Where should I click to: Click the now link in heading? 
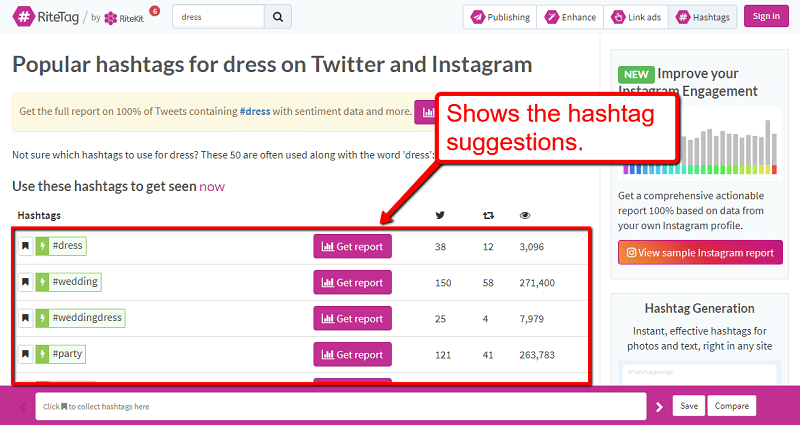tap(212, 186)
